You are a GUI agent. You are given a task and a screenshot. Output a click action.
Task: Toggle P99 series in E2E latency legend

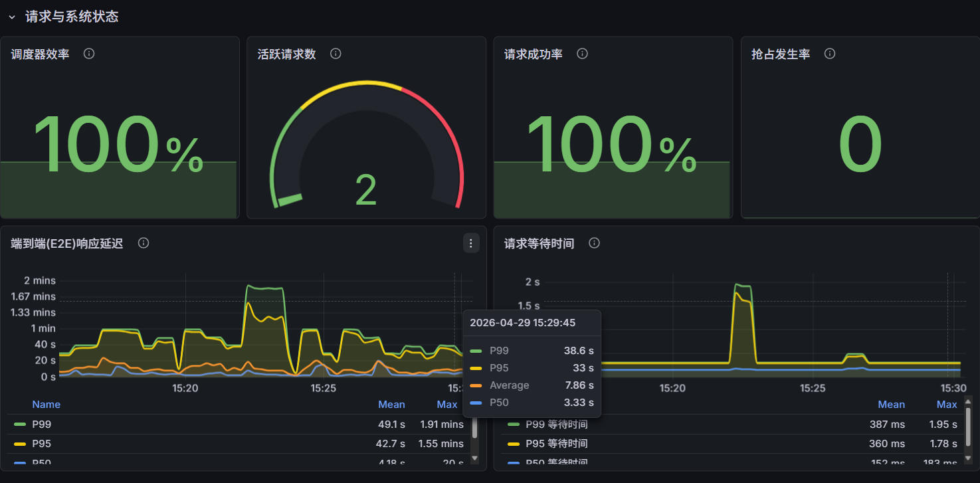(41, 424)
